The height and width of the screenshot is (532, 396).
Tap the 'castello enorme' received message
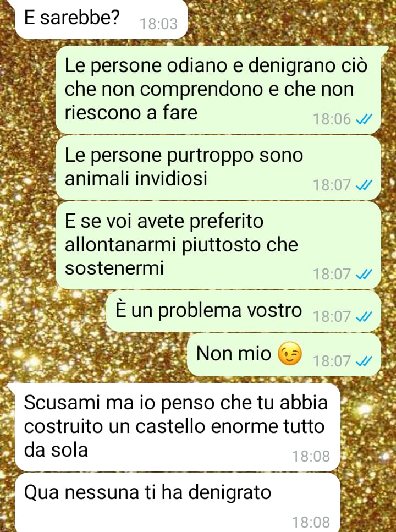pos(178,427)
